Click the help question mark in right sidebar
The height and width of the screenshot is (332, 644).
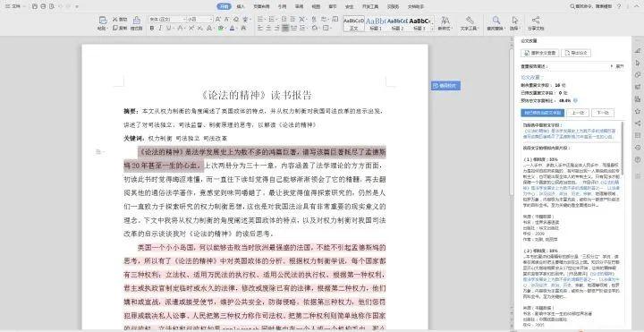click(x=638, y=159)
